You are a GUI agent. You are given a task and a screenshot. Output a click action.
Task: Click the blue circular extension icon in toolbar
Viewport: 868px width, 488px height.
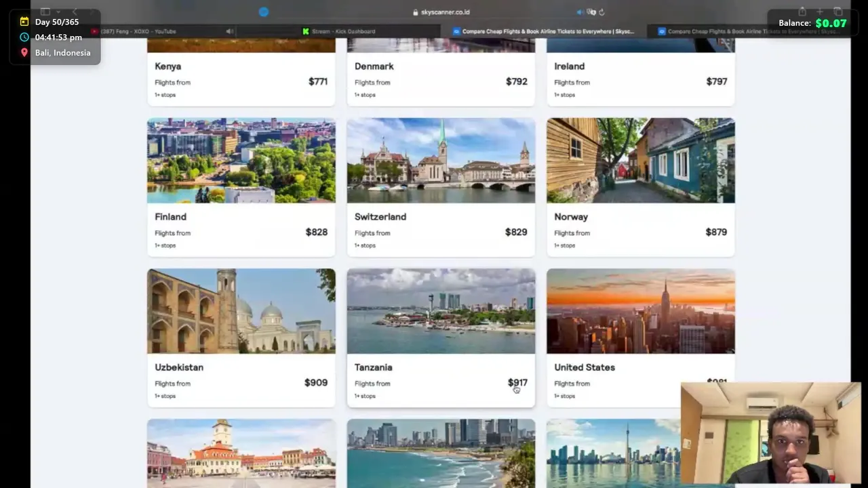[264, 12]
